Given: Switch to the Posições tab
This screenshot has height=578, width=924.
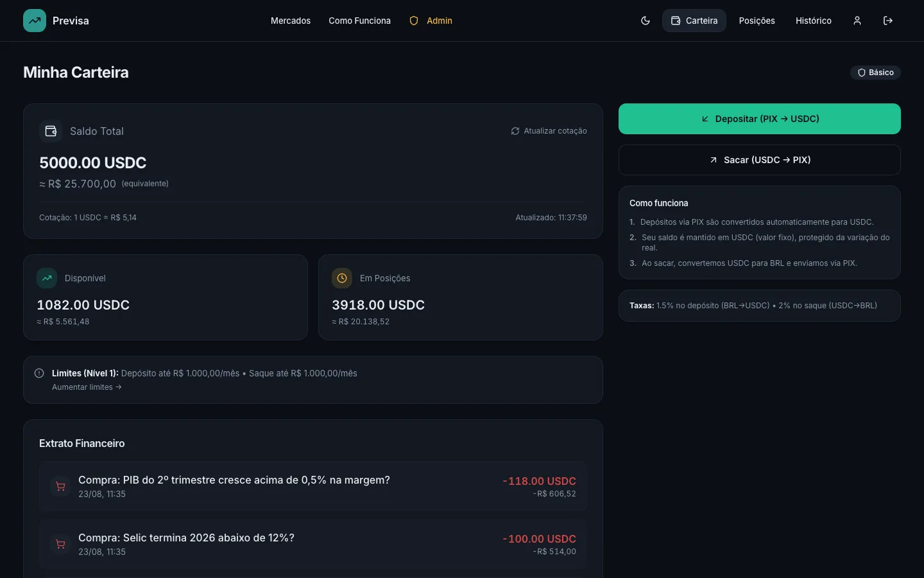Looking at the screenshot, I should tap(757, 21).
